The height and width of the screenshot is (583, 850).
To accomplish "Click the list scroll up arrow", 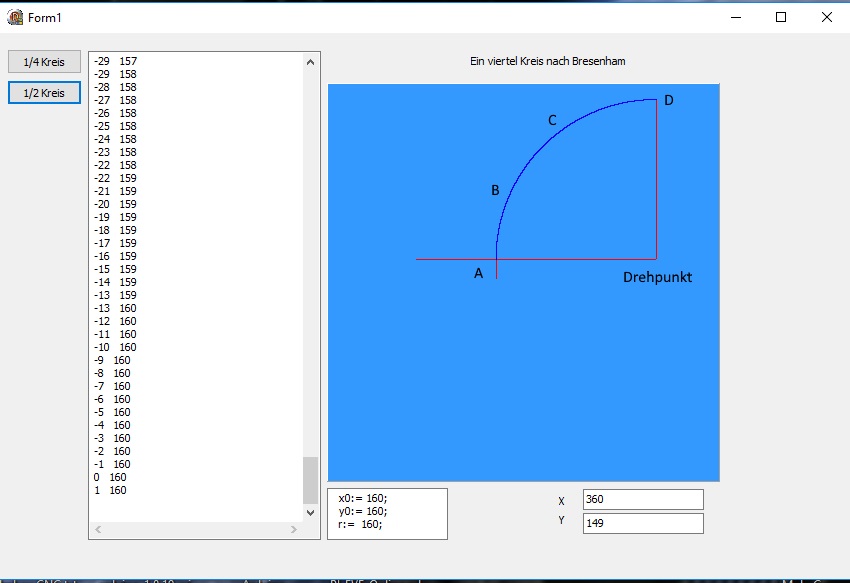I will (310, 62).
